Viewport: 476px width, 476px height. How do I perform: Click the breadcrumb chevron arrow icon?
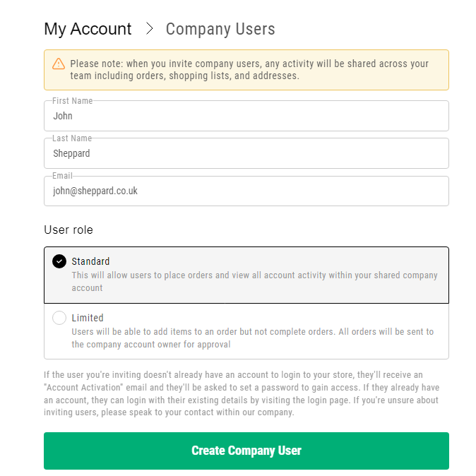[x=149, y=29]
